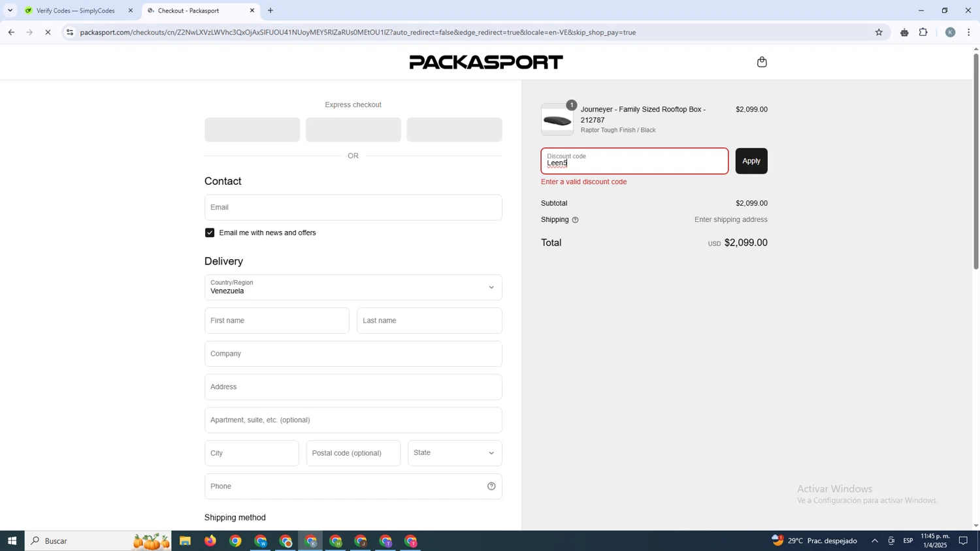Click the phone field help icon

coord(491,486)
